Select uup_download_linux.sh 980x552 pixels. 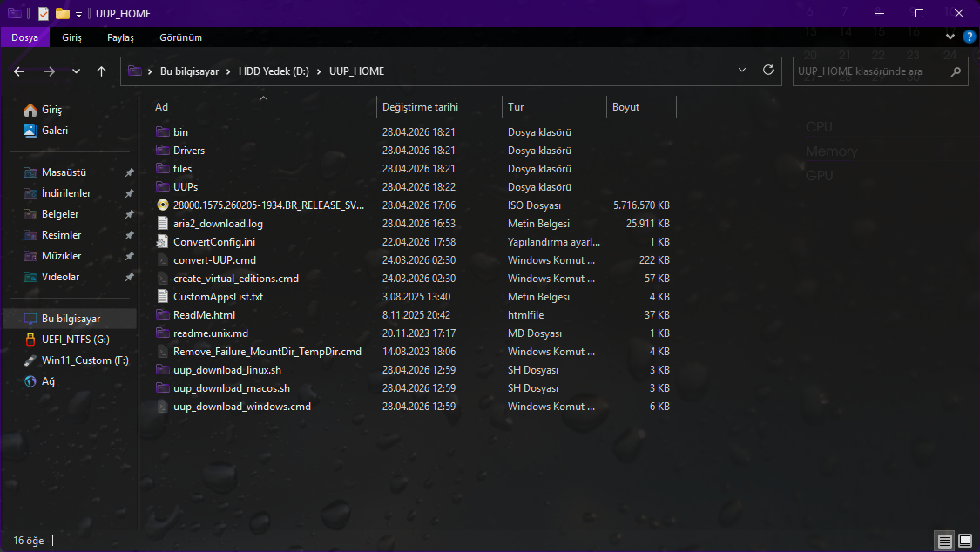tap(226, 370)
